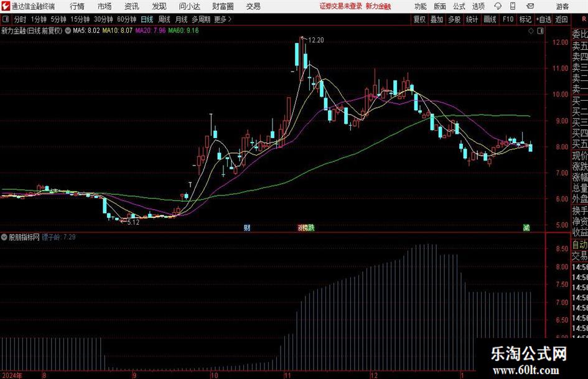Switch to 60分钟 period
Screen dimensions: 588x379
coord(126,19)
